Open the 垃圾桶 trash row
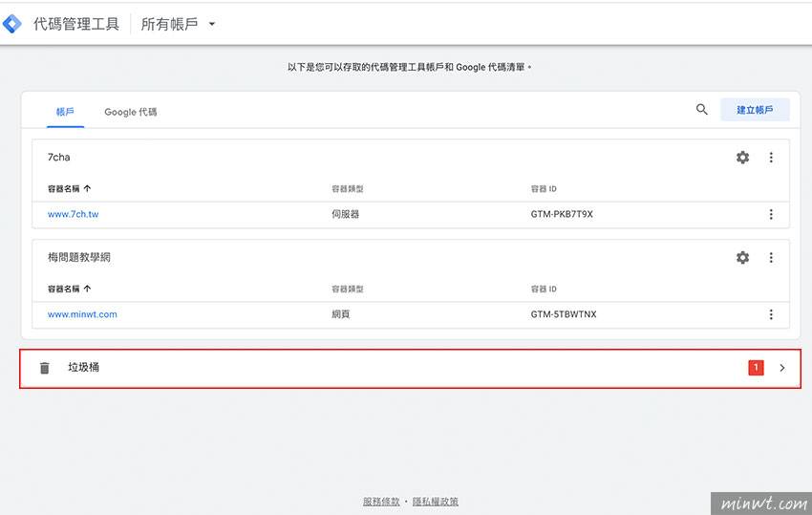The image size is (812, 515). (410, 369)
